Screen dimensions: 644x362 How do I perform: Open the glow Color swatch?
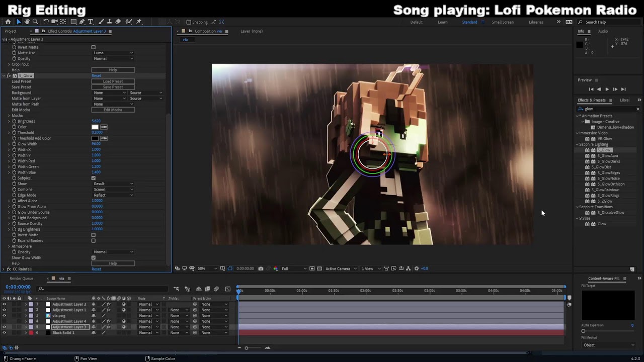click(95, 127)
